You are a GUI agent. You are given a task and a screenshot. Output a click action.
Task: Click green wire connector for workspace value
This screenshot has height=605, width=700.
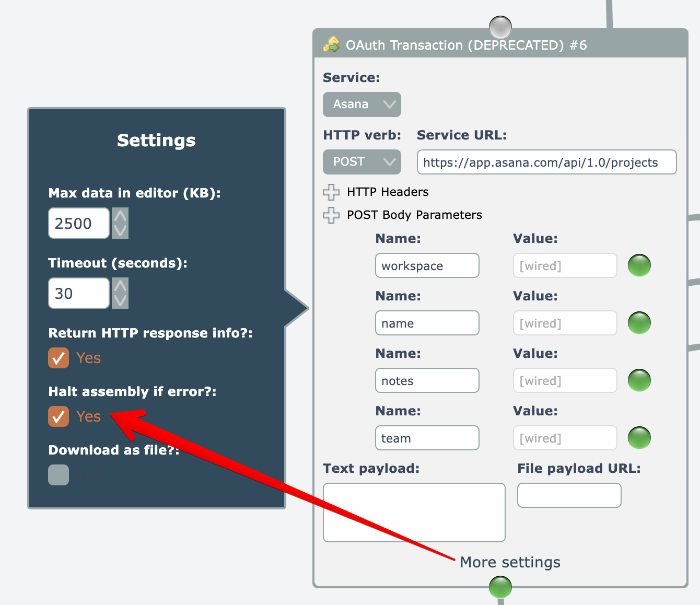[639, 265]
